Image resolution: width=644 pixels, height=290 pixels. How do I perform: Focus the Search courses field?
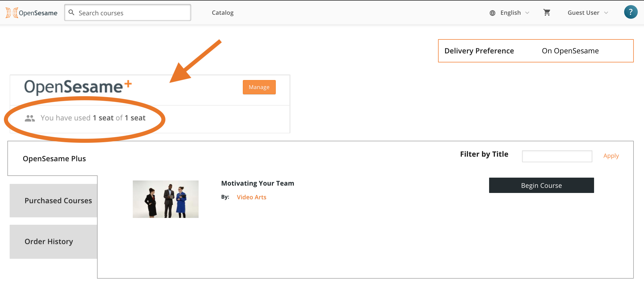click(x=128, y=12)
